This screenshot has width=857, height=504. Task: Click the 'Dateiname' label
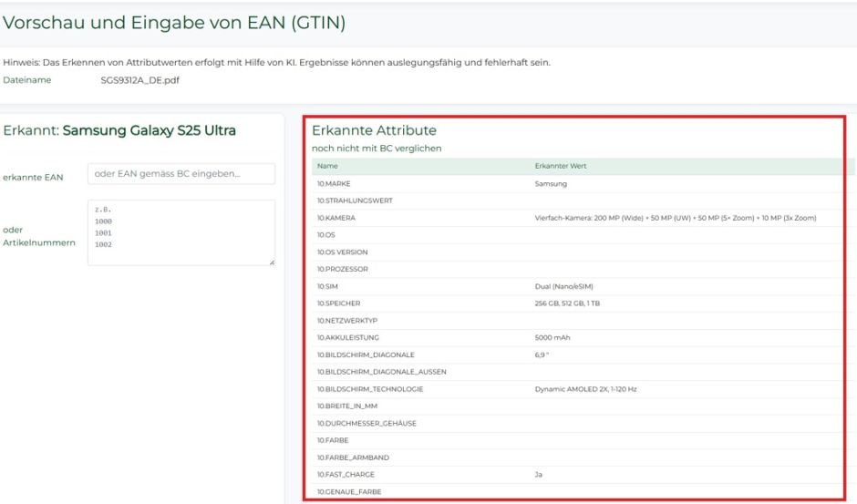[26, 80]
